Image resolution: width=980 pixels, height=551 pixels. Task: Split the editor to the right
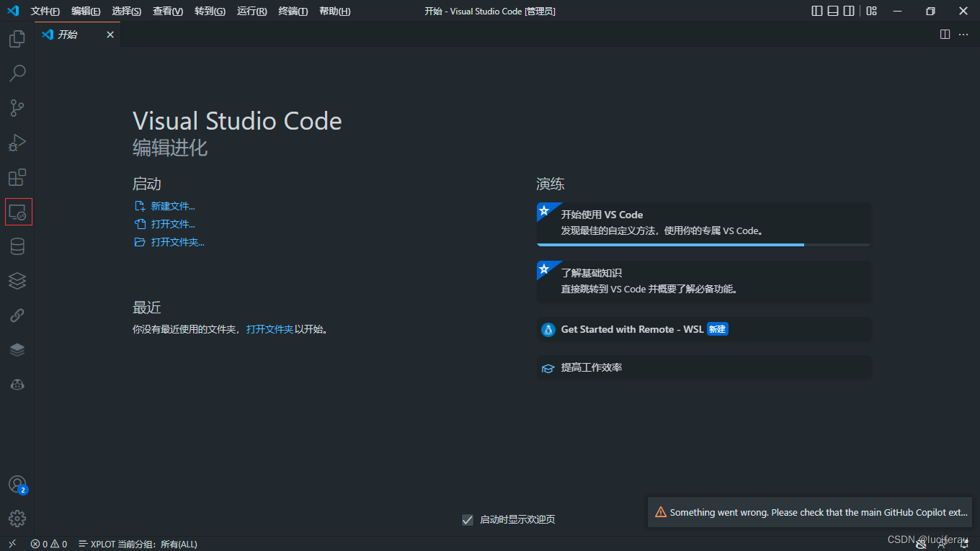945,34
